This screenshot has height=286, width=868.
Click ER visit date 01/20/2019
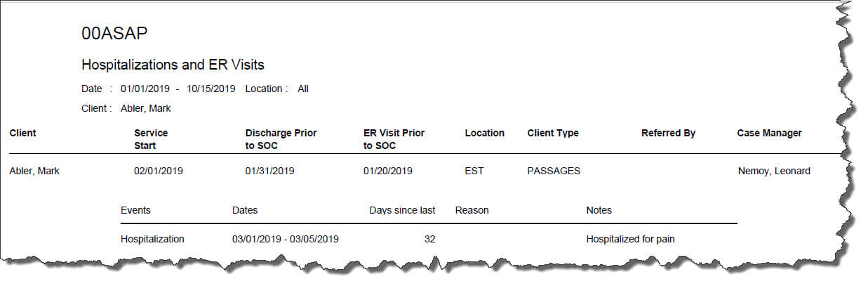point(387,171)
